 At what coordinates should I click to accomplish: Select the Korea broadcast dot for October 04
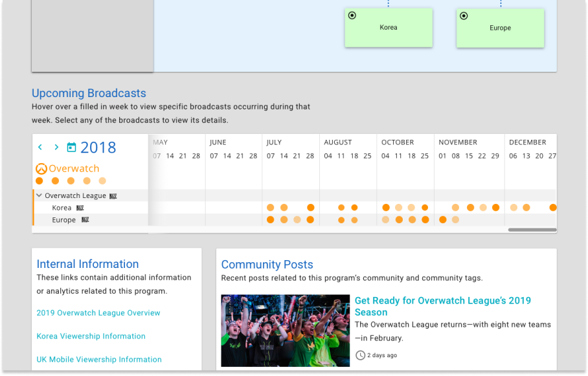[x=386, y=208]
